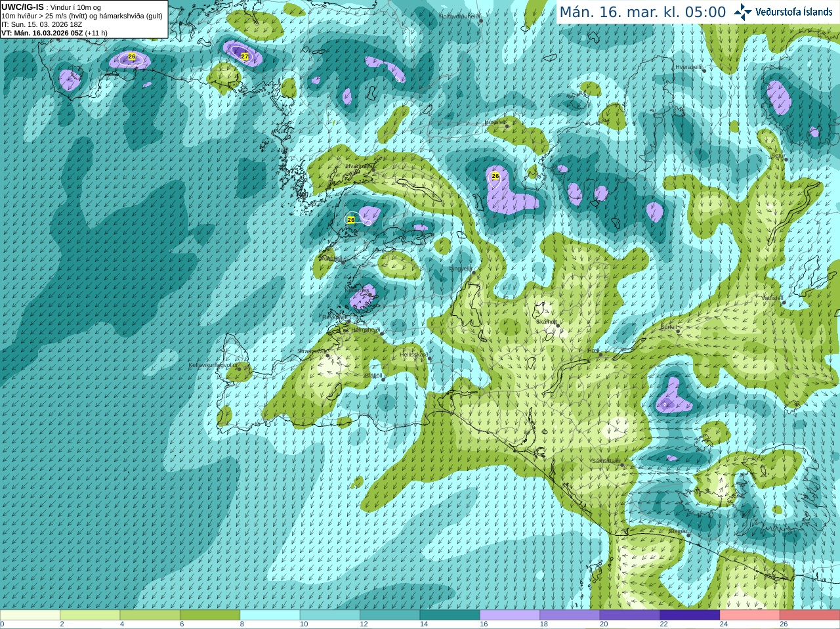Image resolution: width=840 pixels, height=629 pixels.
Task: Click the yellow 26 gust marker below Hvanneyri
Action: (351, 220)
